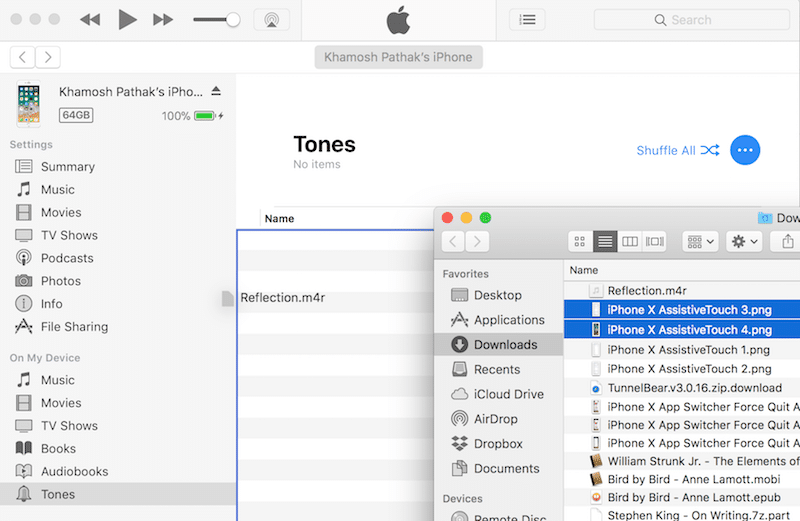Click Khamosh Pathak's iPhone device button
This screenshot has height=521, width=800.
point(398,57)
